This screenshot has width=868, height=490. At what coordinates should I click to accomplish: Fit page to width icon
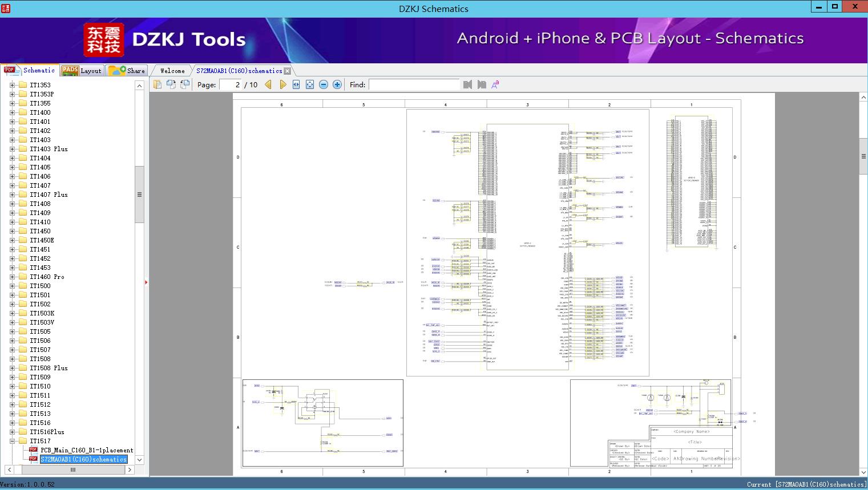[296, 84]
